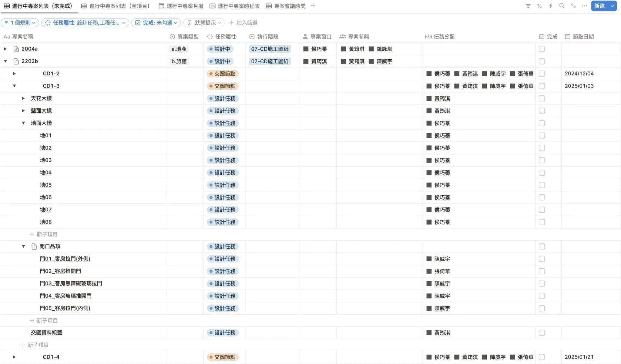Collapse the 地面大樣 group

[x=23, y=123]
